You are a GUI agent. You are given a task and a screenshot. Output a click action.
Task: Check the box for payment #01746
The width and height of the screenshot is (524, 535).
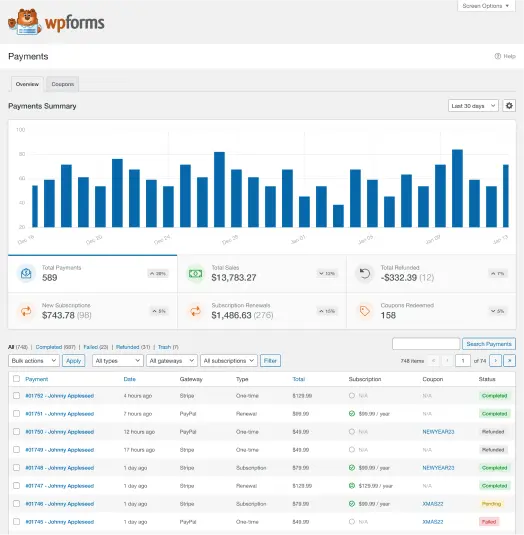pyautogui.click(x=16, y=504)
